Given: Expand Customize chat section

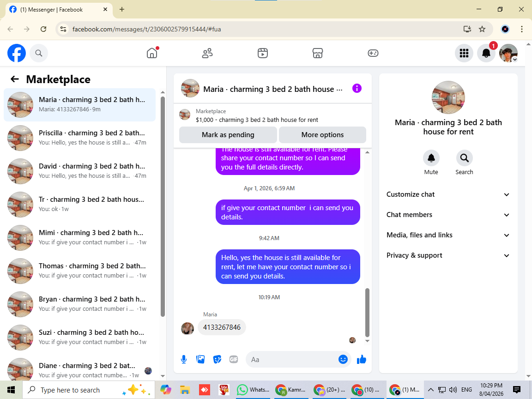Looking at the screenshot, I should coord(448,194).
